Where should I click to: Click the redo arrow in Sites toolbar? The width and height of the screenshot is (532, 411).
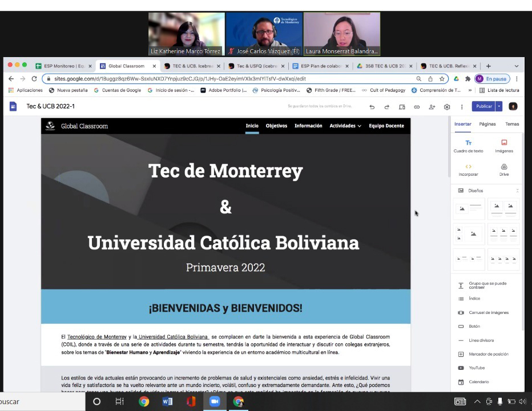[x=386, y=107]
